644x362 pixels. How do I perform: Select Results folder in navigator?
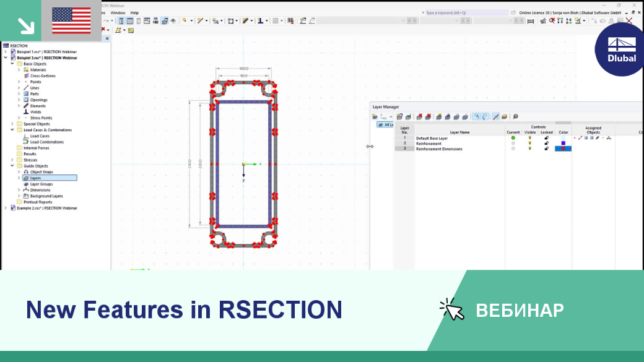pyautogui.click(x=30, y=154)
